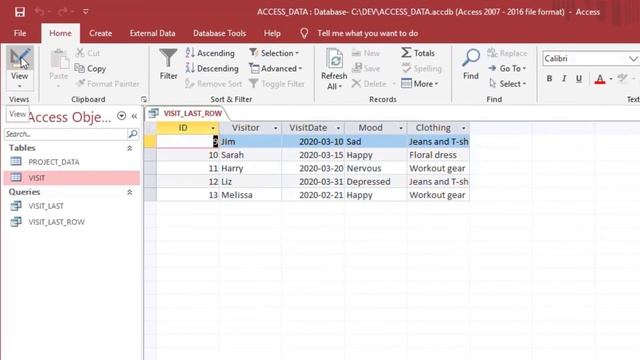Select the PROJECT_DATA table

point(53,162)
